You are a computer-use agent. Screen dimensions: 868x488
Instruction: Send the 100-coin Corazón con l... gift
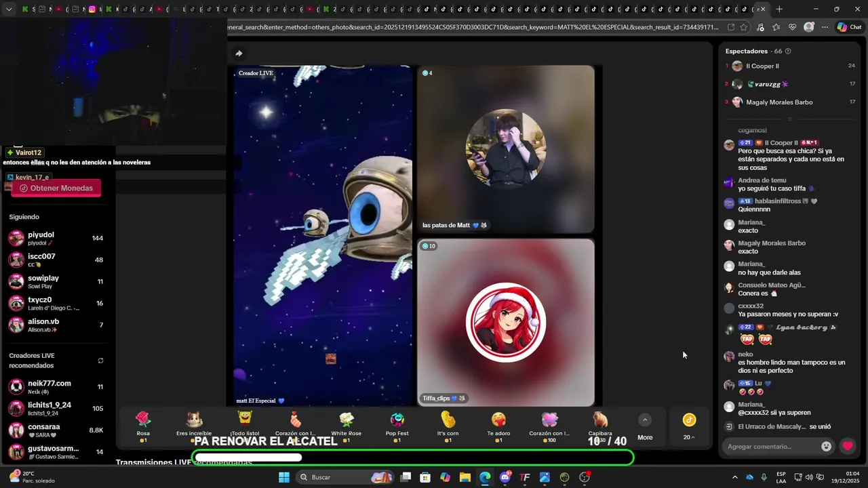pos(549,426)
